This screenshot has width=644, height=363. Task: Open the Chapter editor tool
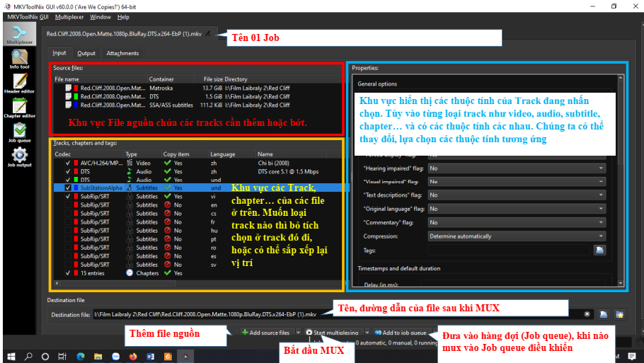(x=19, y=108)
